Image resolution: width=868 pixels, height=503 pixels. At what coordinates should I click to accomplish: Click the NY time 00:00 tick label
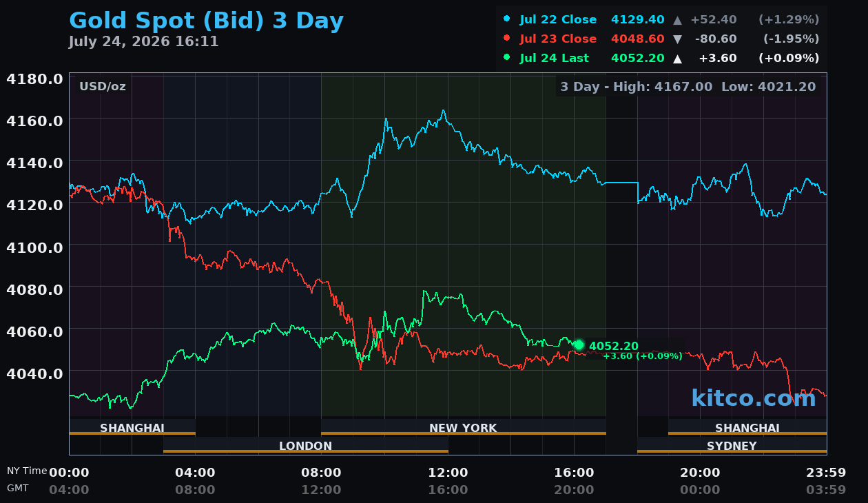pos(69,473)
